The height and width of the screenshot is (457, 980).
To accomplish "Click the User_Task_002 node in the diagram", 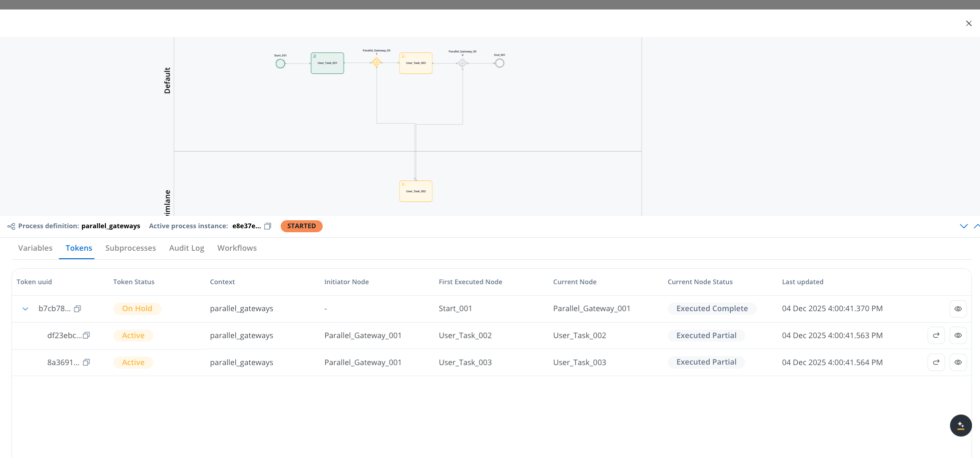I will 416,191.
